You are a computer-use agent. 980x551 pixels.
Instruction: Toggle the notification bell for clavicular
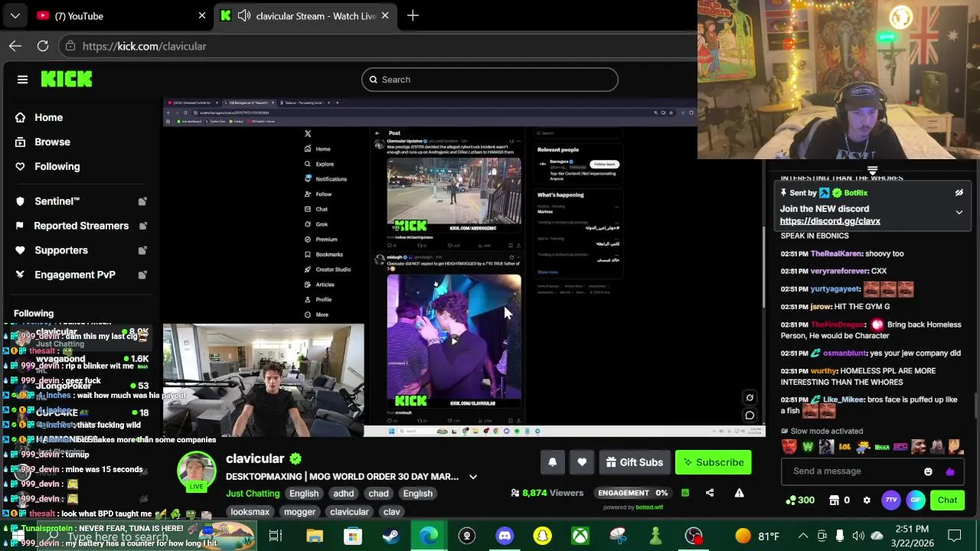pos(552,462)
